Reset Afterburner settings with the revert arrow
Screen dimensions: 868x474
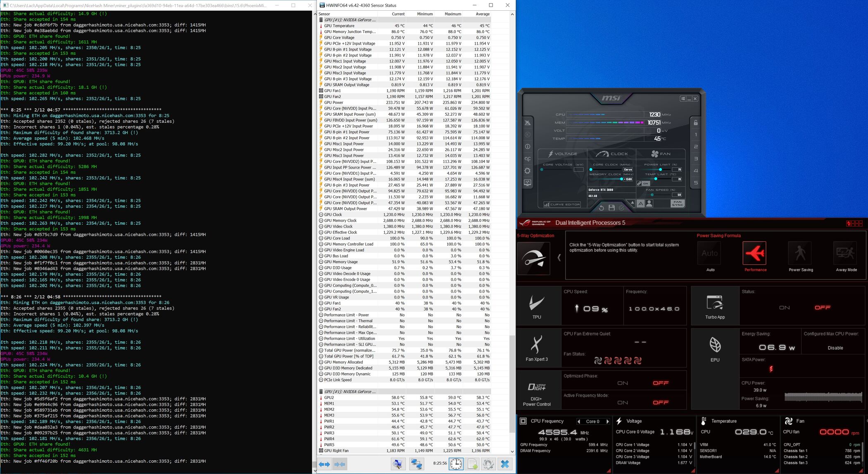tap(602, 208)
